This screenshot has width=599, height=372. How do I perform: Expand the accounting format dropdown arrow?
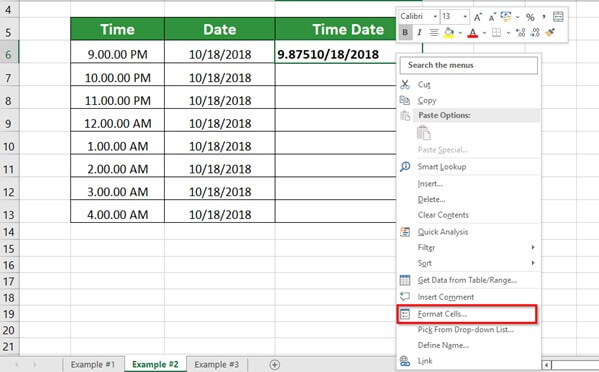[x=517, y=17]
